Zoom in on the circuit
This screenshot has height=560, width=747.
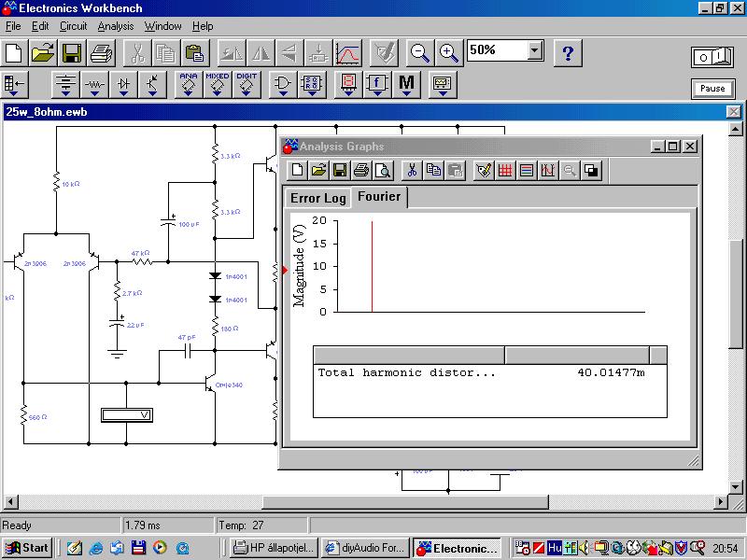449,53
